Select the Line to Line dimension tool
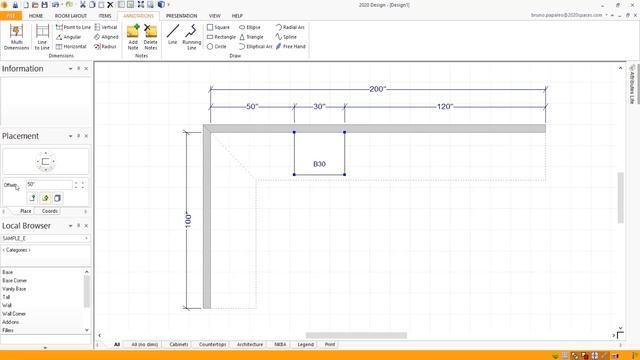The width and height of the screenshot is (640, 360). [42, 37]
